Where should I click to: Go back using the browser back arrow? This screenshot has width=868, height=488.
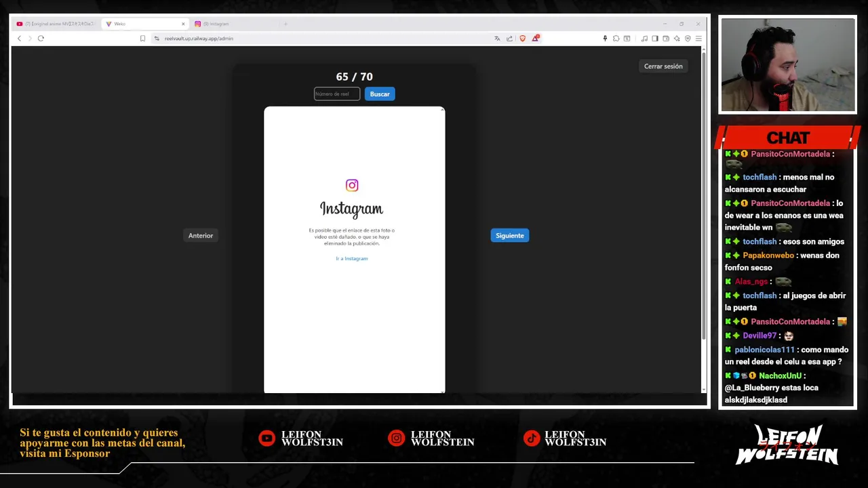(x=19, y=39)
